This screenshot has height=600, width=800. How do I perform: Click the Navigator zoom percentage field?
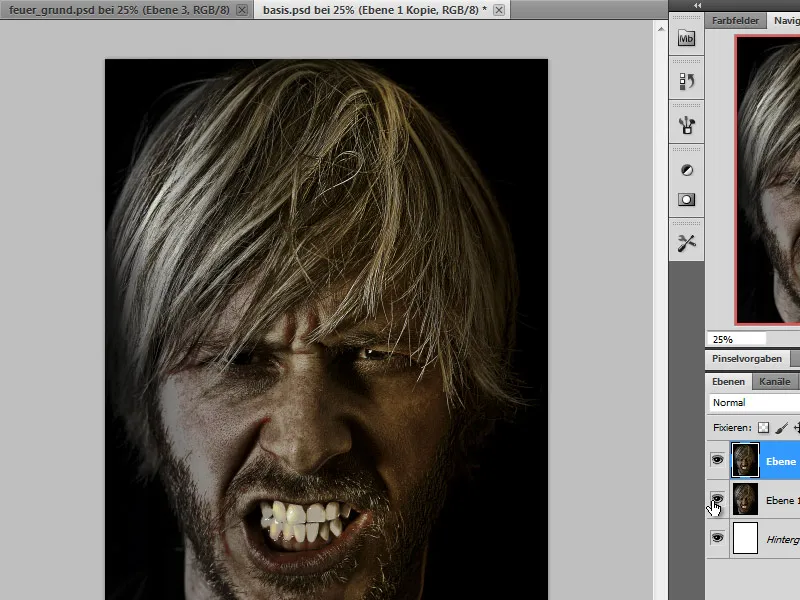pyautogui.click(x=725, y=337)
